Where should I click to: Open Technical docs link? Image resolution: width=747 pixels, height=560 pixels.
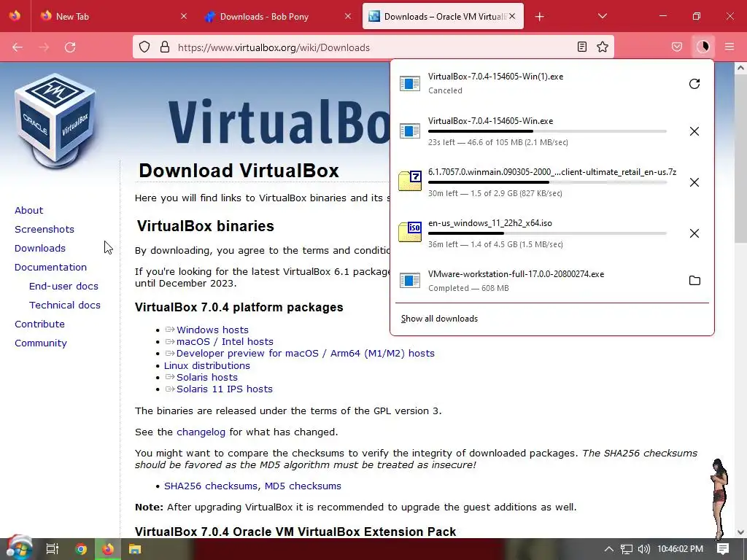(65, 306)
